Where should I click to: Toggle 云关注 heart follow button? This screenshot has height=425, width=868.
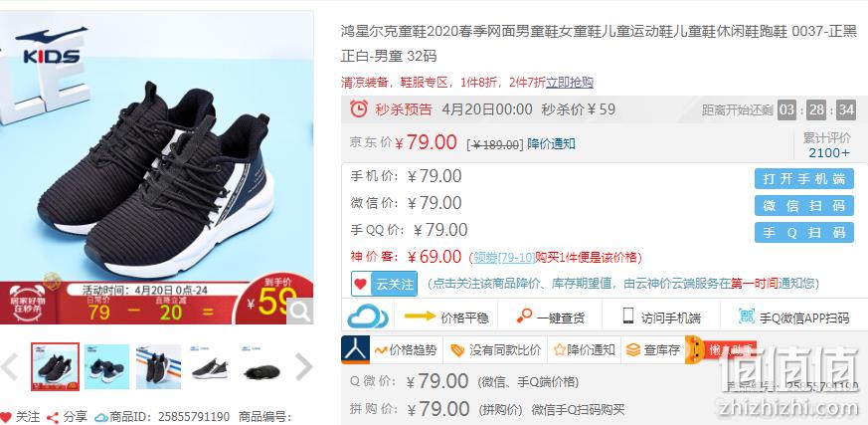point(384,284)
